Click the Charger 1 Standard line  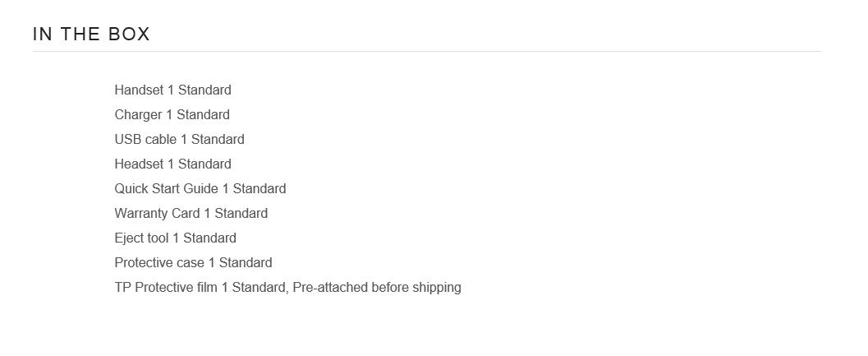(172, 115)
